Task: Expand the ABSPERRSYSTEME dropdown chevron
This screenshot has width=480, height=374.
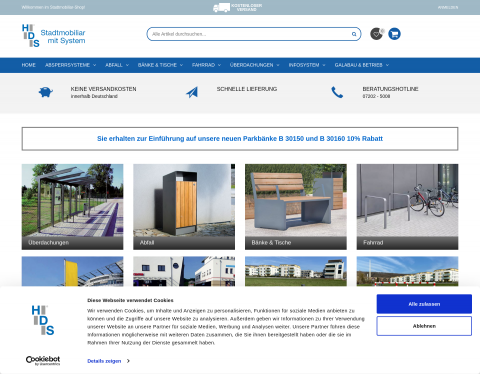Action: (95, 65)
